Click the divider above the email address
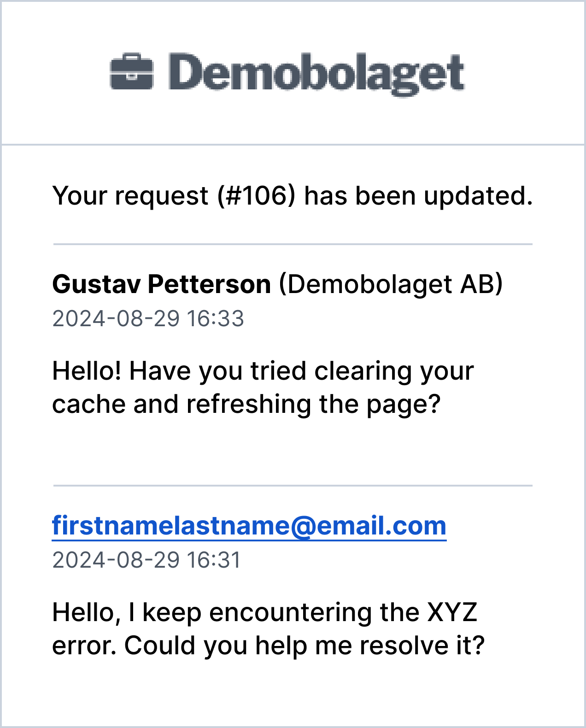Viewport: 586px width, 728px height. (293, 486)
